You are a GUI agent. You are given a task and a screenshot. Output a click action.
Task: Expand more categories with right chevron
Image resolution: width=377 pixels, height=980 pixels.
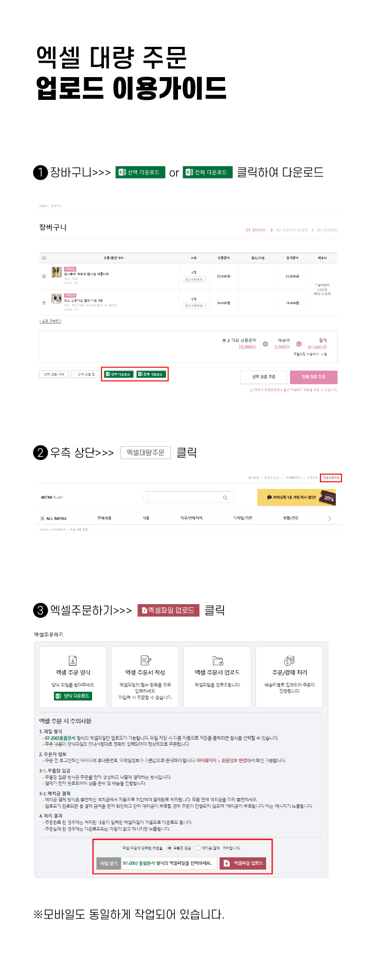[x=330, y=518]
